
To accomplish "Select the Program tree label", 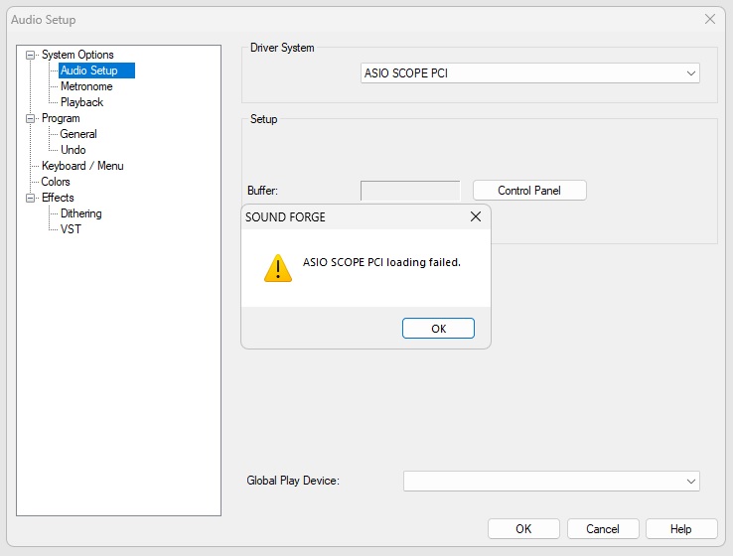I will pos(61,118).
